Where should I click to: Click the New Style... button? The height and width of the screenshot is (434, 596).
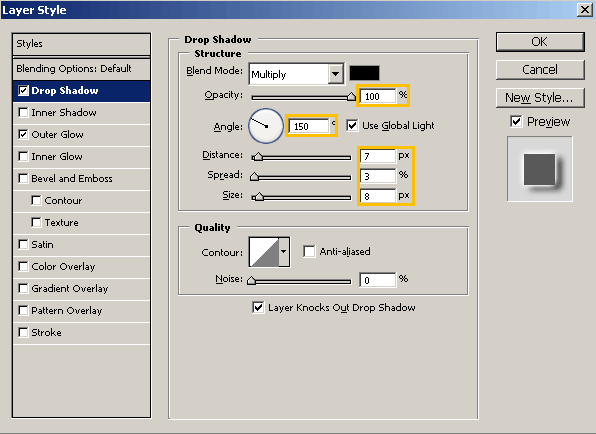point(540,98)
